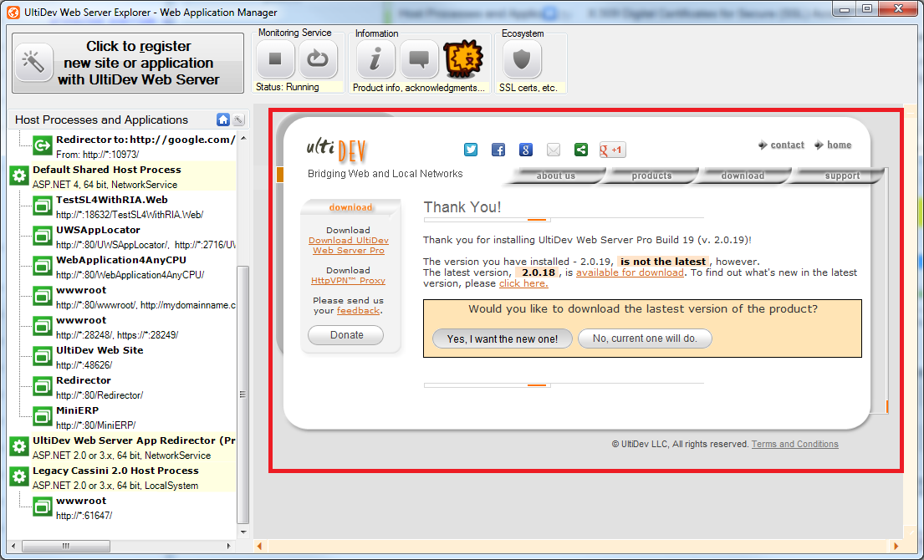Click the 'contact' link
This screenshot has width=924, height=560.
pyautogui.click(x=781, y=145)
